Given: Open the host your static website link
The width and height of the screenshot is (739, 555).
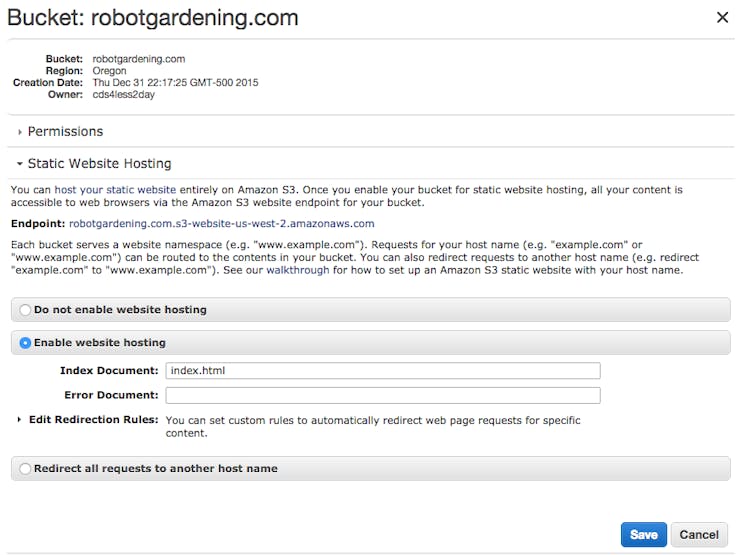Looking at the screenshot, I should (115, 190).
